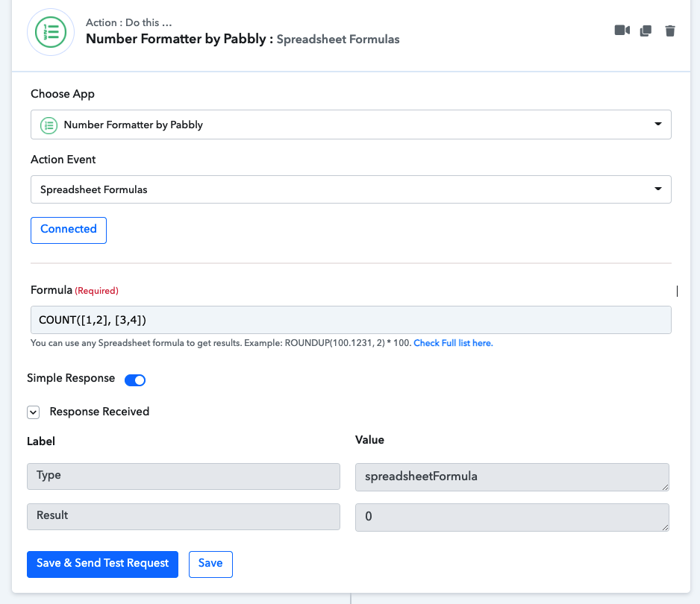The height and width of the screenshot is (604, 700).
Task: Click the Action Event heading text
Action: coord(63,160)
